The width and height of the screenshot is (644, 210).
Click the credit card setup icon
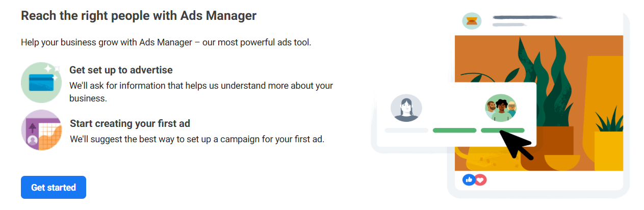[42, 83]
